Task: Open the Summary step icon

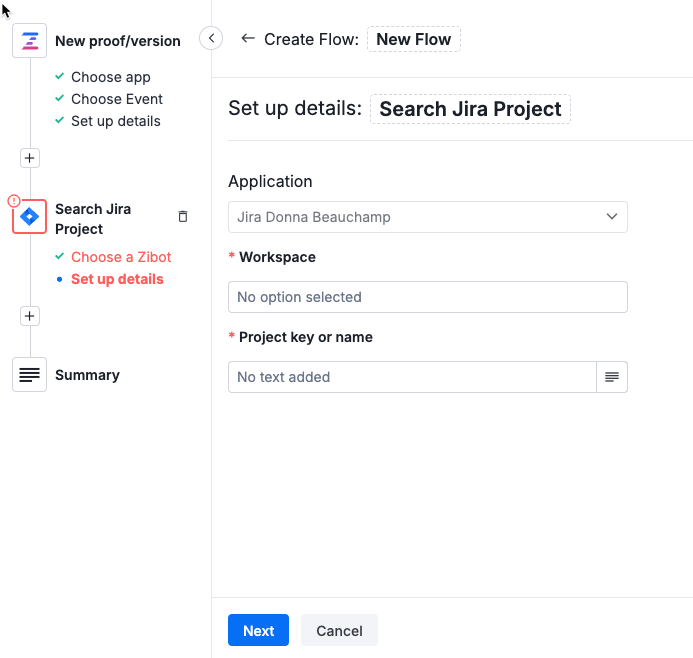Action: [x=30, y=375]
